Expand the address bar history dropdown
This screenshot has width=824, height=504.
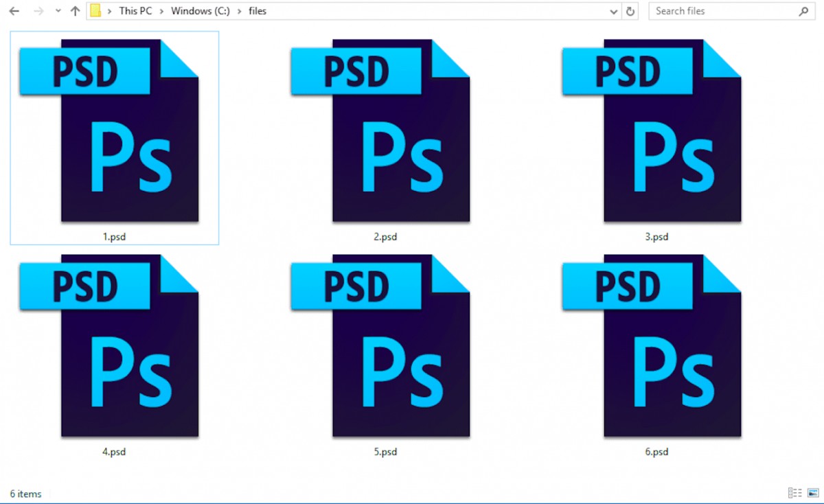pos(614,12)
